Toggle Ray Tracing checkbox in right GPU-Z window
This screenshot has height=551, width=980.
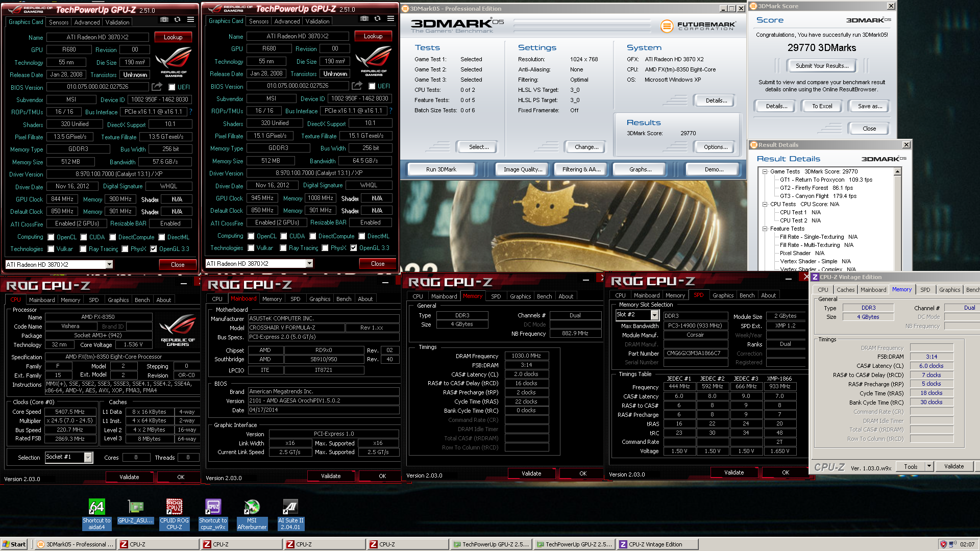[283, 248]
